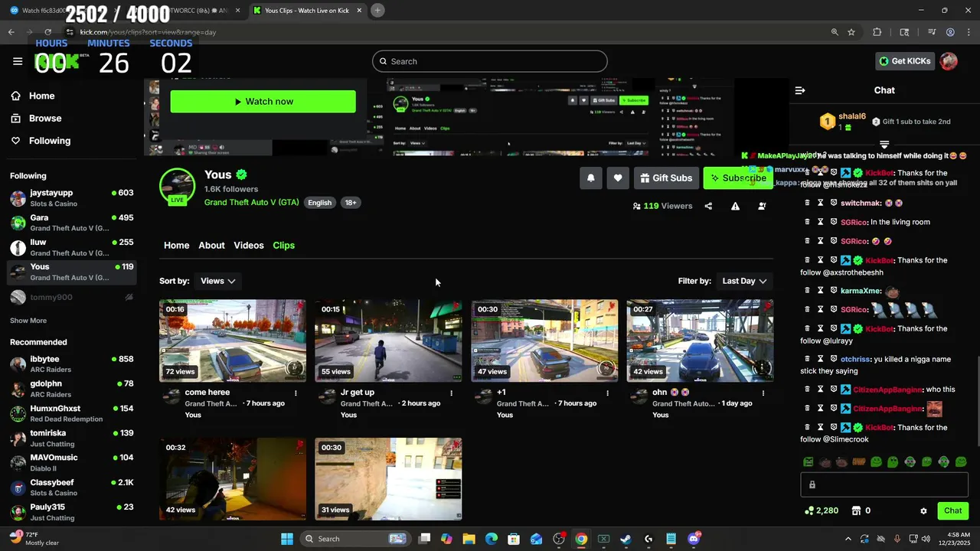Open File Explorer from the taskbar
The height and width of the screenshot is (551, 980).
[469, 539]
